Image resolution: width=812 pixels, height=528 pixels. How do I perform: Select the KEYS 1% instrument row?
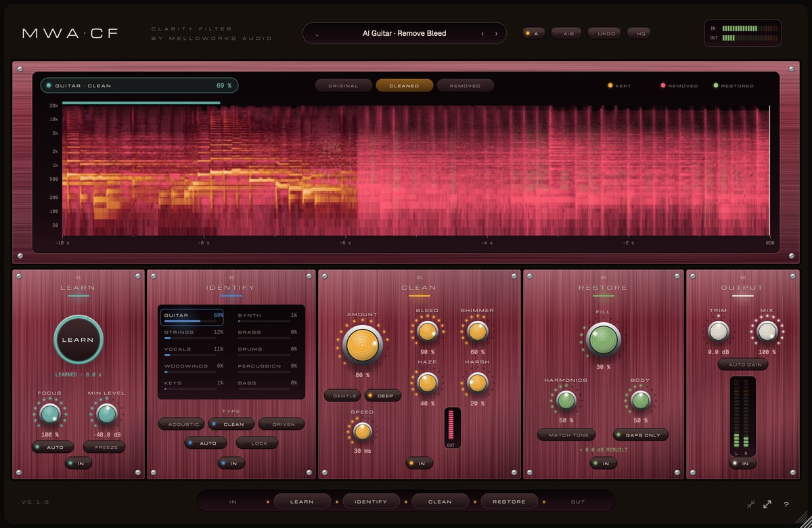click(194, 384)
